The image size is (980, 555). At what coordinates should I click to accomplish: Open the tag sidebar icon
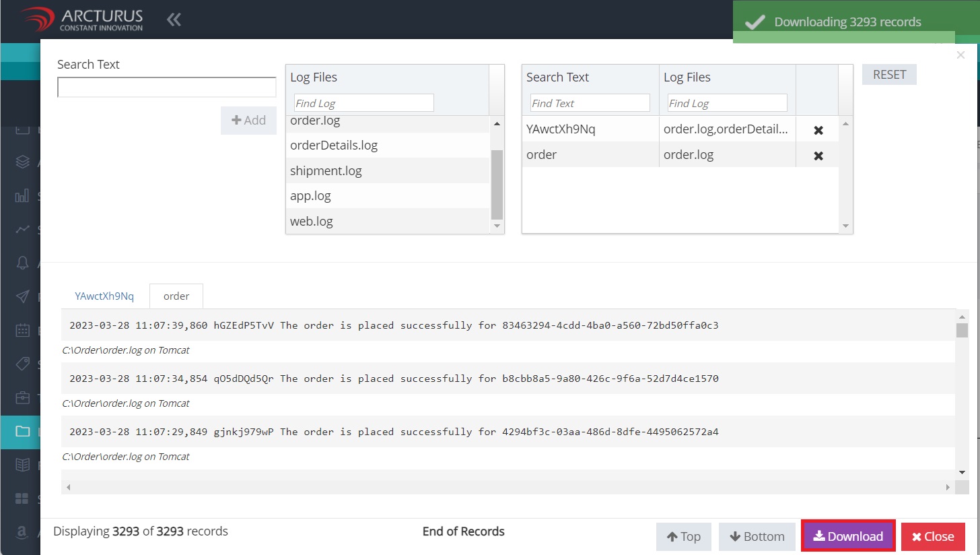pos(23,364)
